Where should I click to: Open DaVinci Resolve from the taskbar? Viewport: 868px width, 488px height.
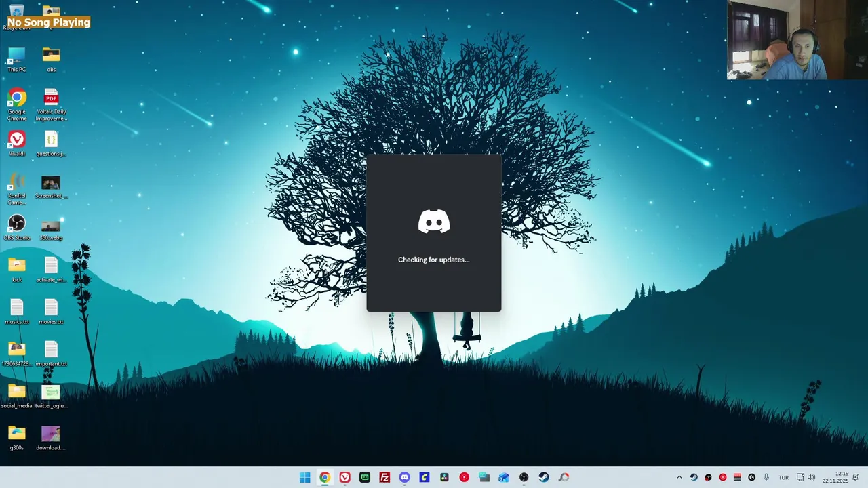click(444, 477)
